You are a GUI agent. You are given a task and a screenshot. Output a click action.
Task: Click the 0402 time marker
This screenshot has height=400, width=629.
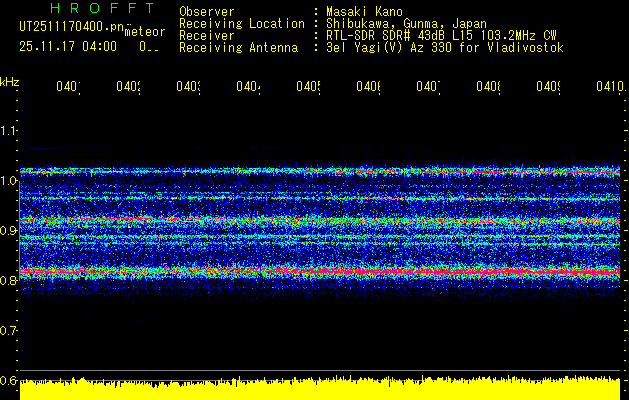click(128, 87)
